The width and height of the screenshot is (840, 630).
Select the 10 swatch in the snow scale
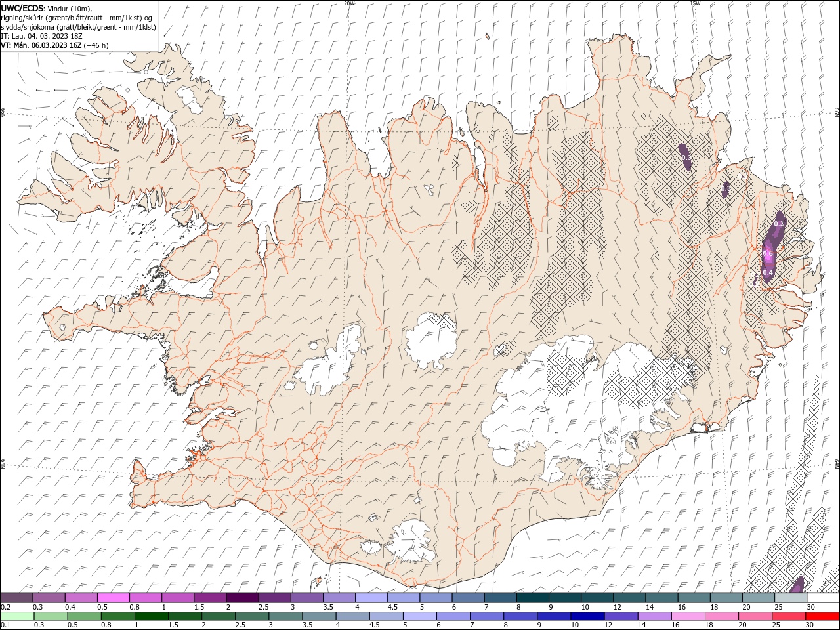pos(597,598)
